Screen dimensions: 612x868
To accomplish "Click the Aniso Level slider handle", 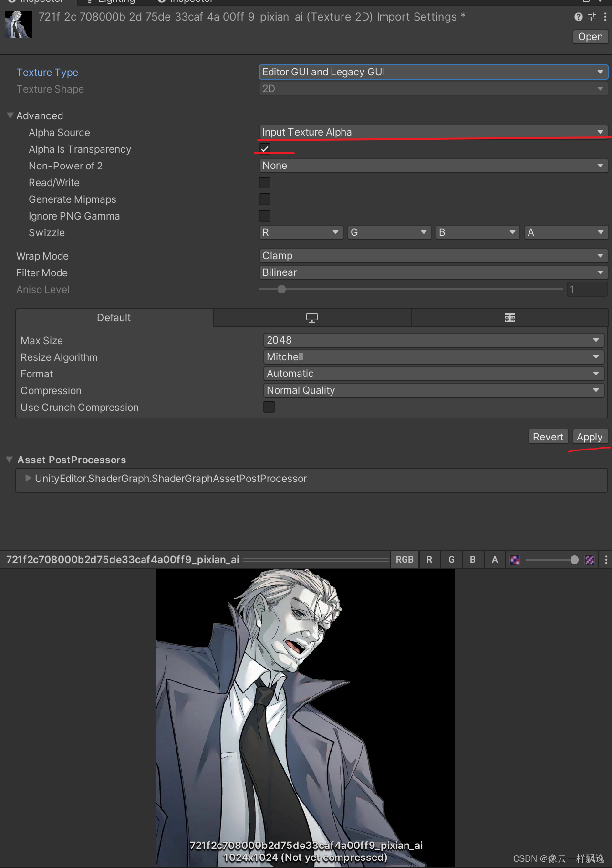I will point(281,289).
